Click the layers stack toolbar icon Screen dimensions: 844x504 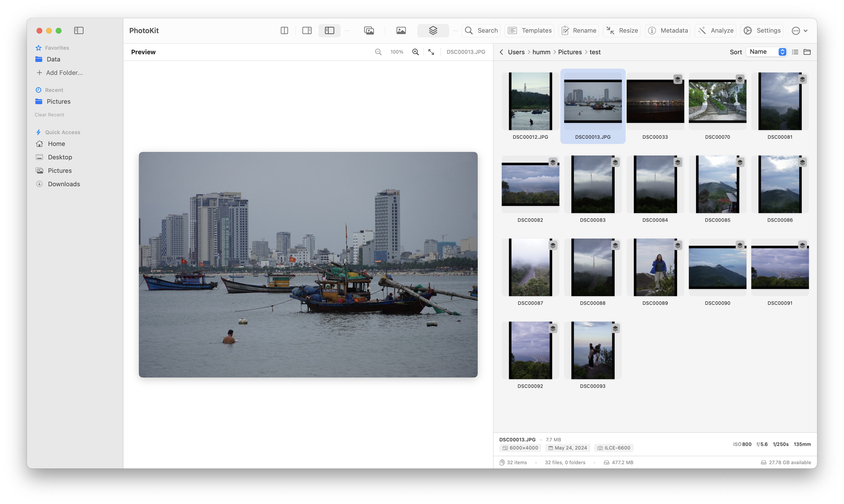433,30
